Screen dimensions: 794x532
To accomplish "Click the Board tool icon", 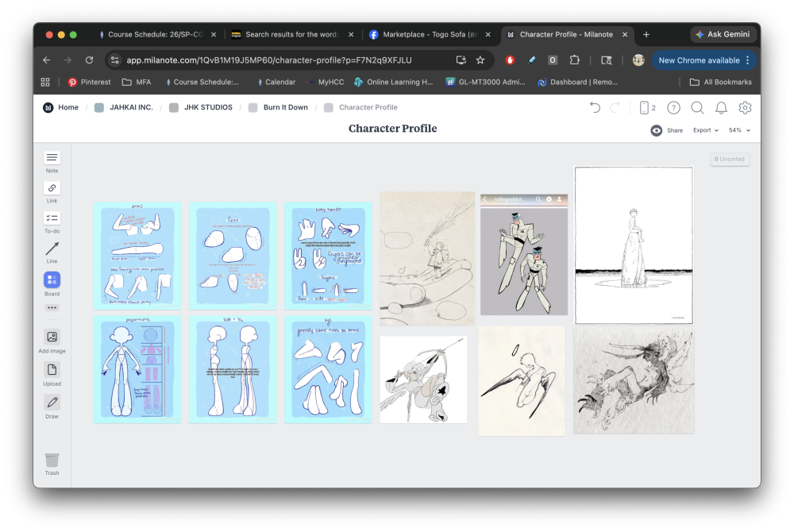I will point(52,280).
